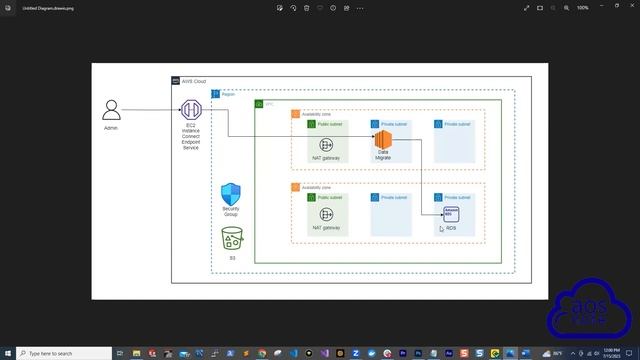The image size is (640, 360).
Task: Open the See more three-dot menu
Action: click(x=360, y=8)
